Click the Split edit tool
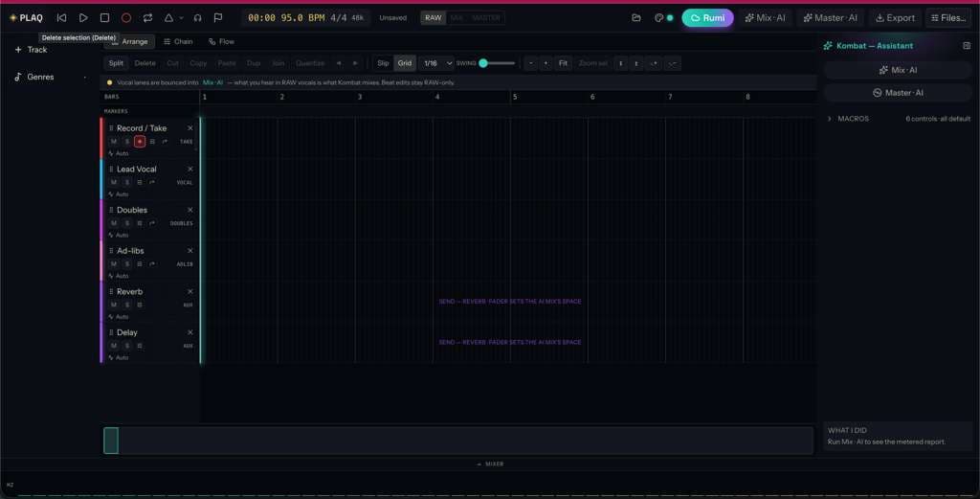The image size is (980, 499). [116, 63]
